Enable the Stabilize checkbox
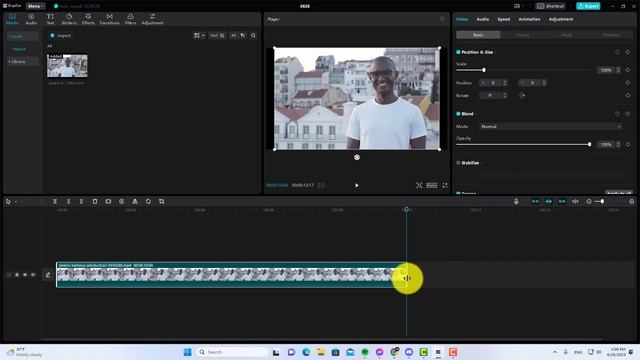Screen dimensions: 640x360 pos(458,163)
